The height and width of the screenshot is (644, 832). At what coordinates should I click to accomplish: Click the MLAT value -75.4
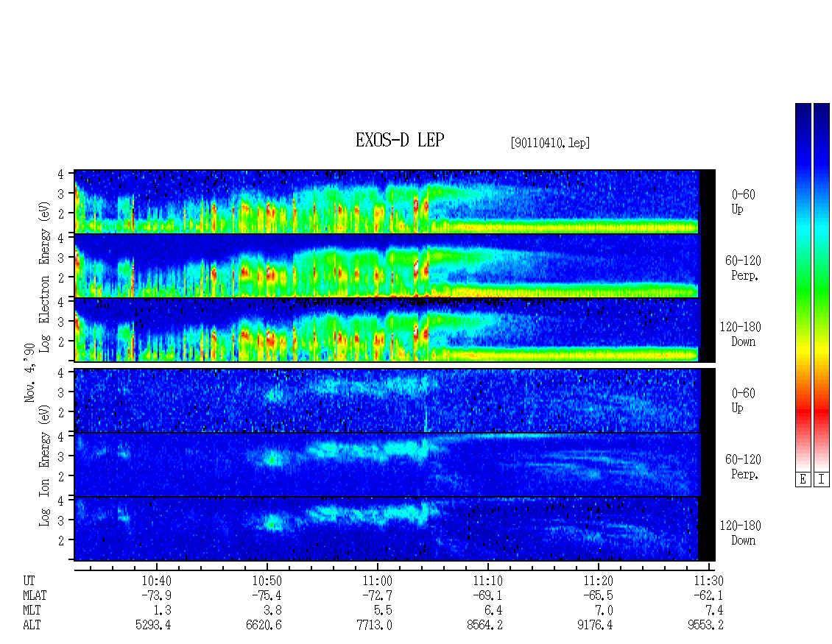pos(265,595)
